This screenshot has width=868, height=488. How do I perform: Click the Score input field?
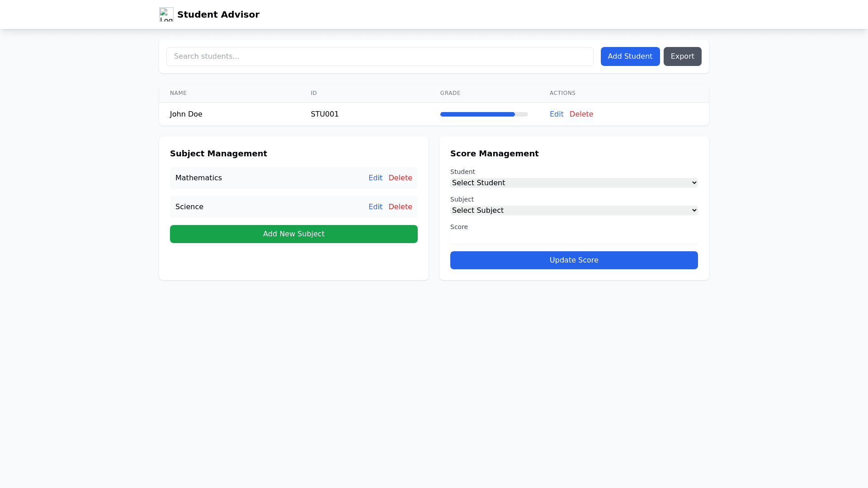(x=574, y=239)
